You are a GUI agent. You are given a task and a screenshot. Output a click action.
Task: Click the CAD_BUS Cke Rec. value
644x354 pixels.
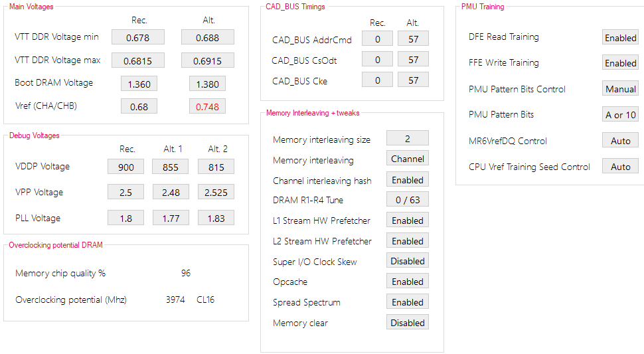pos(378,81)
